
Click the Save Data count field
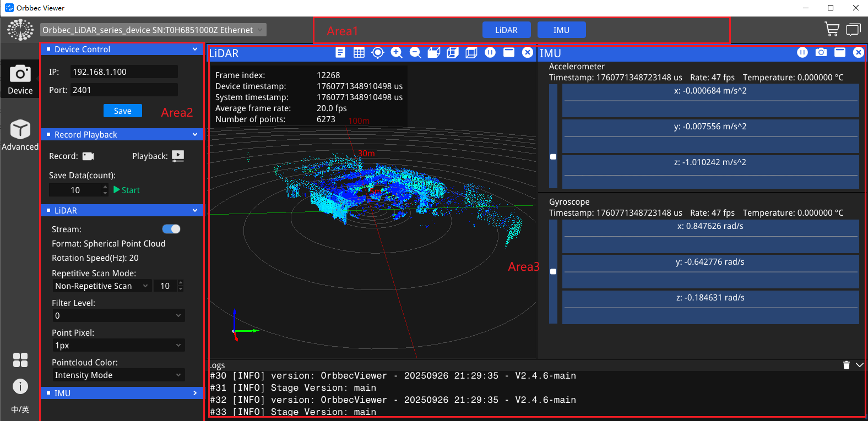(x=75, y=190)
